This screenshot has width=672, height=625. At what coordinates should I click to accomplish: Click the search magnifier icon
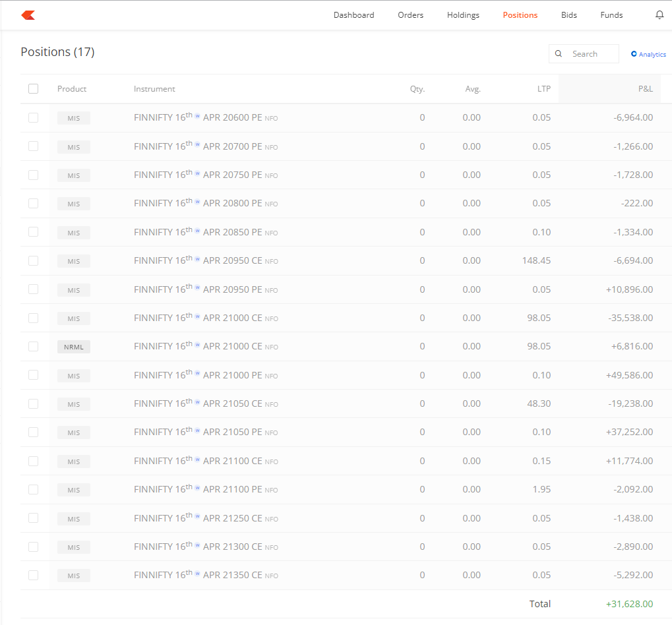point(559,53)
